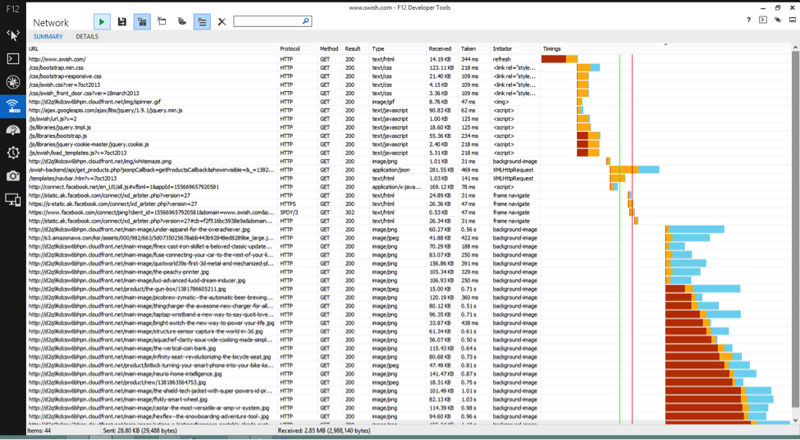The height and width of the screenshot is (440, 800).
Task: Select jquery.cookie.js request row
Action: pyautogui.click(x=409, y=144)
